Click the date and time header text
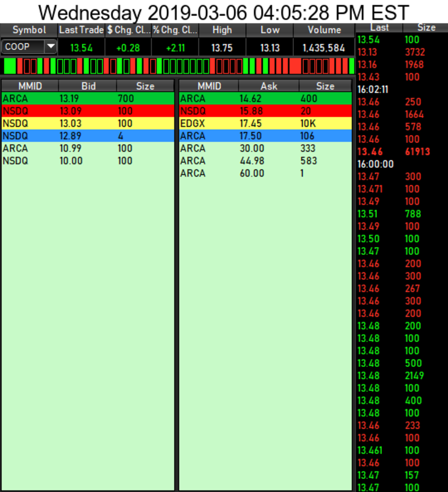Image resolution: width=448 pixels, height=492 pixels. click(224, 13)
